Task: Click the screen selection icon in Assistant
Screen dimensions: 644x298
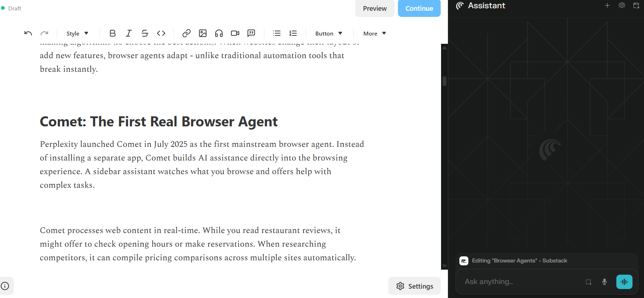Action: click(x=588, y=282)
